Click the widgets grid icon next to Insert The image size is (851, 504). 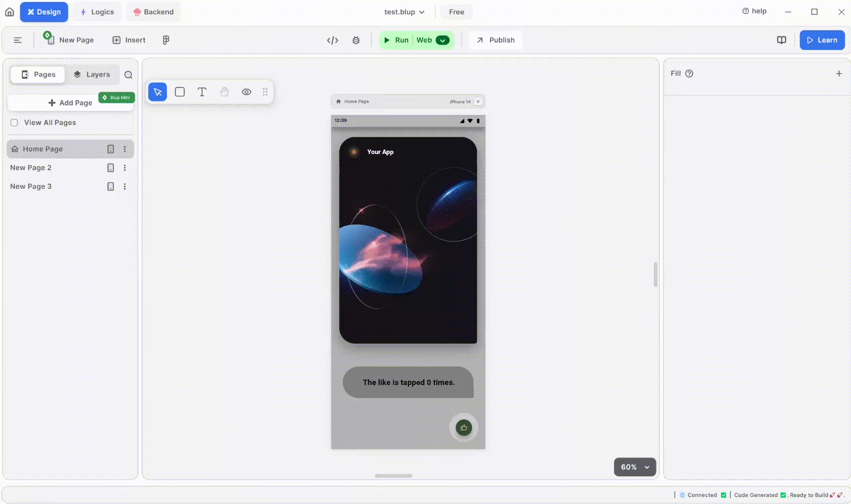pos(165,40)
